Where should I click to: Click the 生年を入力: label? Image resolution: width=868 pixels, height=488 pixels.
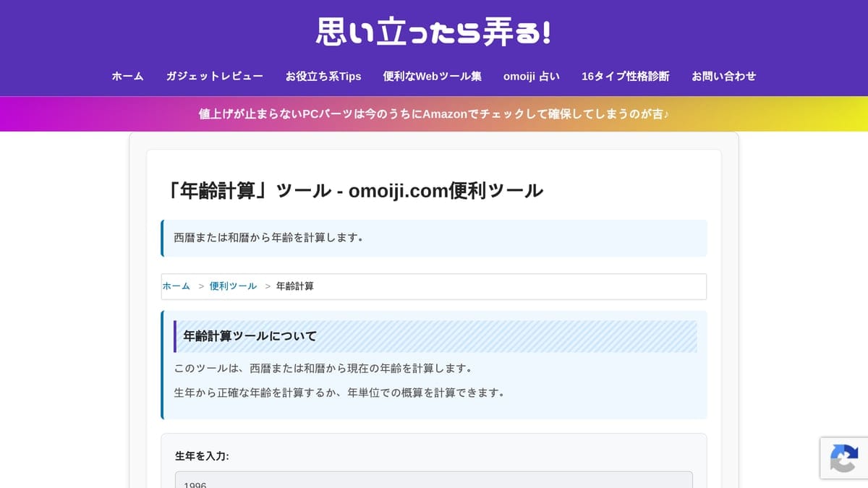click(202, 456)
